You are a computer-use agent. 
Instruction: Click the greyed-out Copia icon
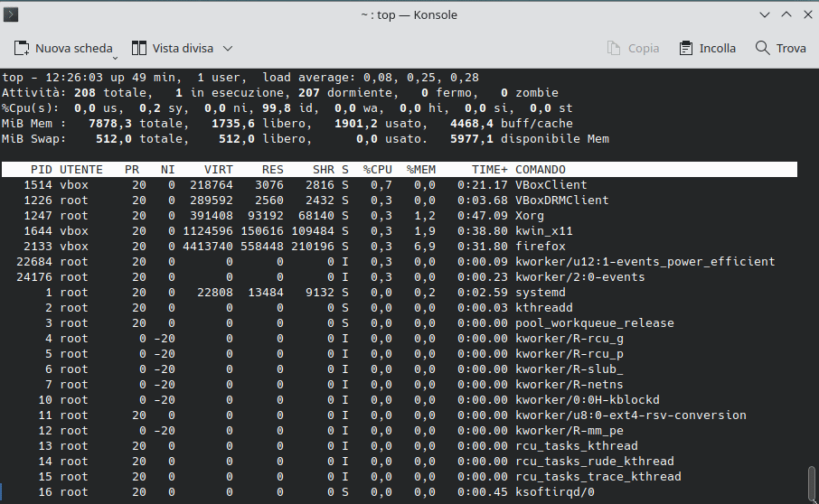point(614,48)
